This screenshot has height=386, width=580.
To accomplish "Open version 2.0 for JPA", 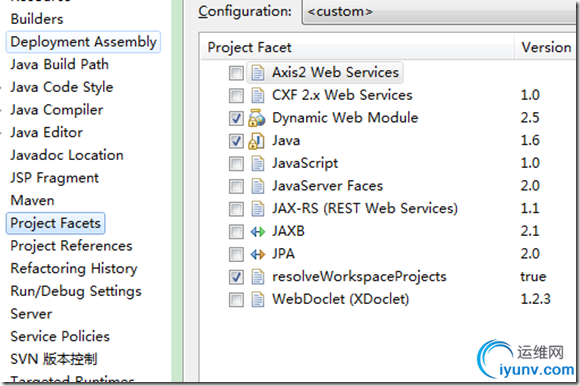I will [x=530, y=254].
